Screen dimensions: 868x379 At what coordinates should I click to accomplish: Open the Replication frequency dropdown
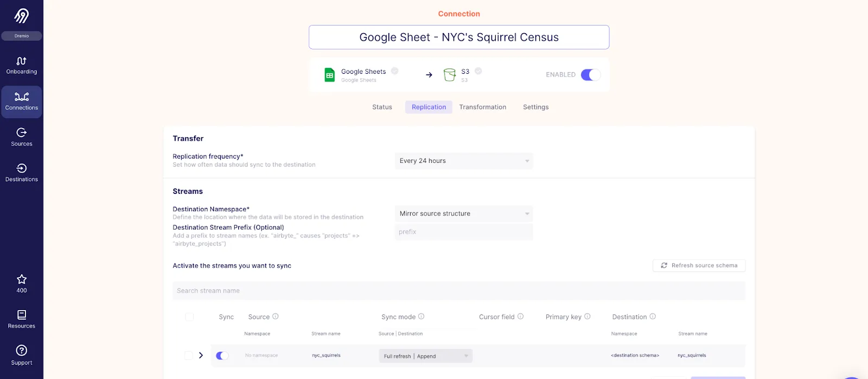point(464,161)
